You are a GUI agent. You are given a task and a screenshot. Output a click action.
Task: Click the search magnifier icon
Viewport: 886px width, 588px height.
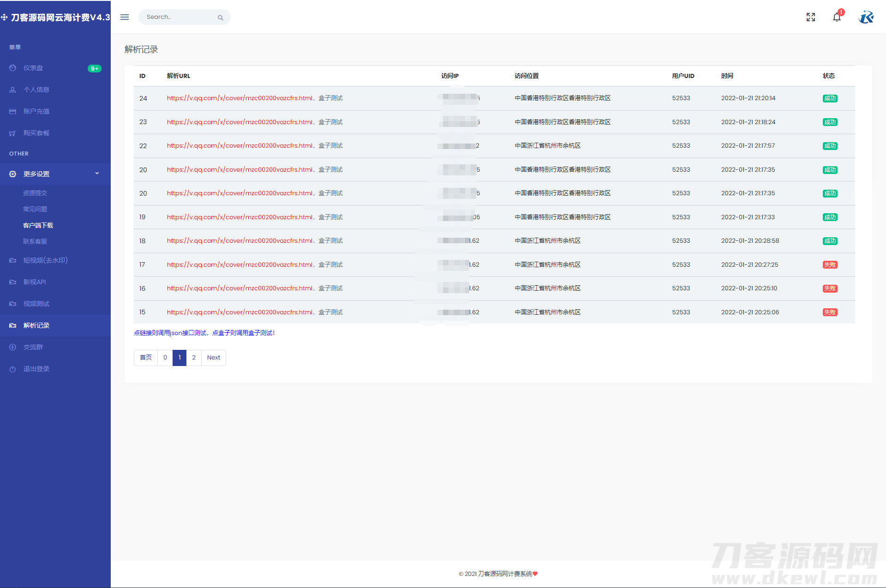tap(221, 18)
